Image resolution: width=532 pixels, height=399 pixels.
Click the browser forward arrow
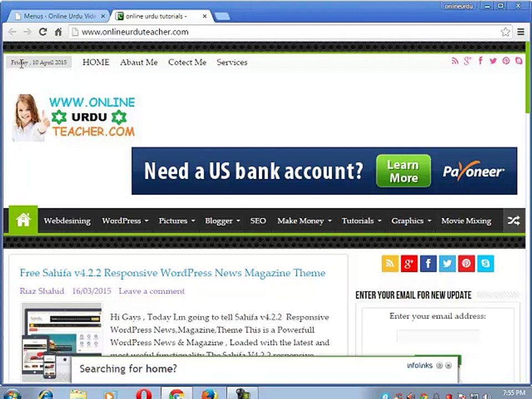click(27, 32)
